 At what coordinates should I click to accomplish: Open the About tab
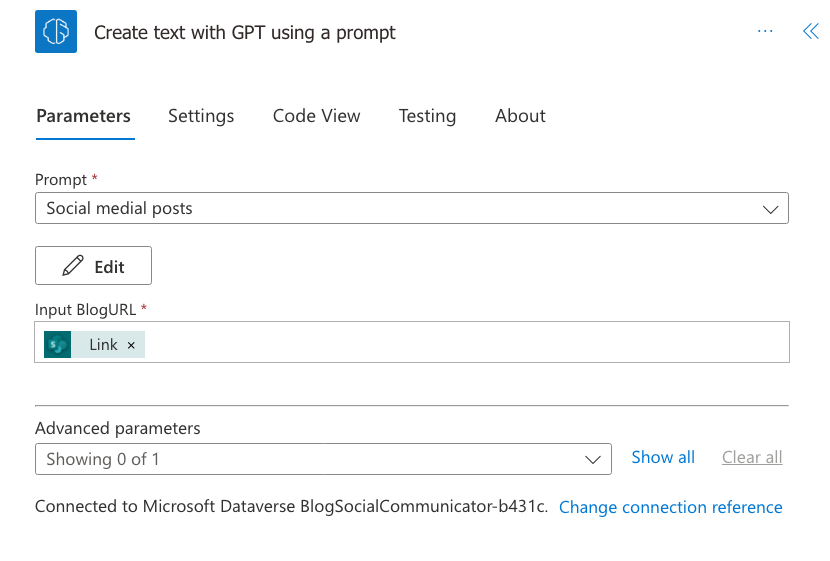pyautogui.click(x=520, y=116)
